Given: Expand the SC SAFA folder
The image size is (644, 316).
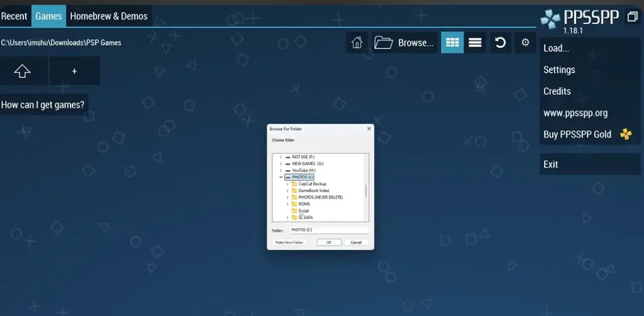Looking at the screenshot, I should (287, 217).
